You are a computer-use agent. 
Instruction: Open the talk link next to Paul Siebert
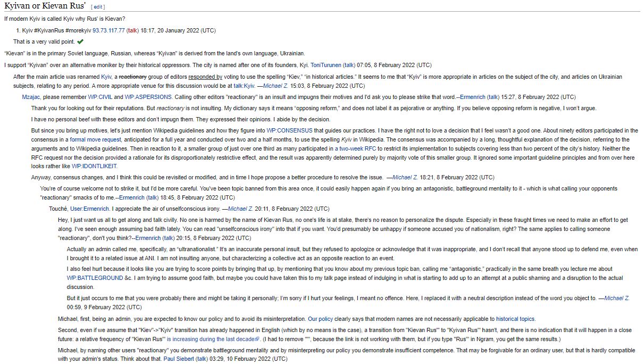202,359
